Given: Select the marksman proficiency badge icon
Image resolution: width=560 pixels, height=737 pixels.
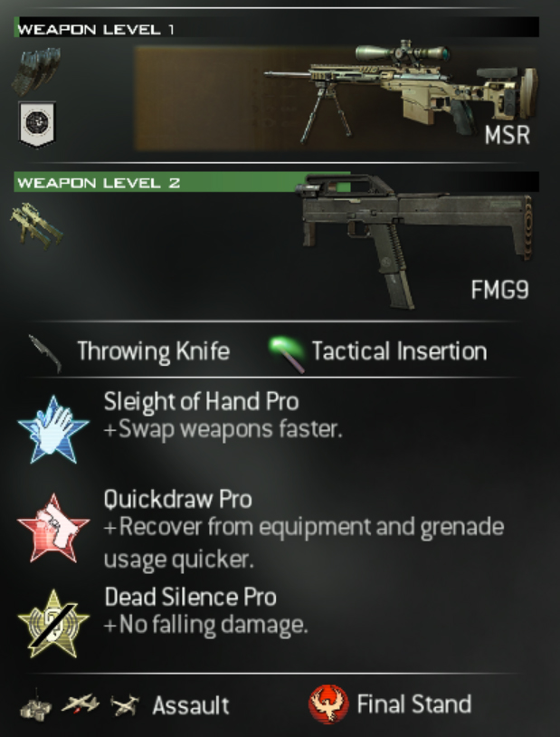Looking at the screenshot, I should [x=37, y=124].
